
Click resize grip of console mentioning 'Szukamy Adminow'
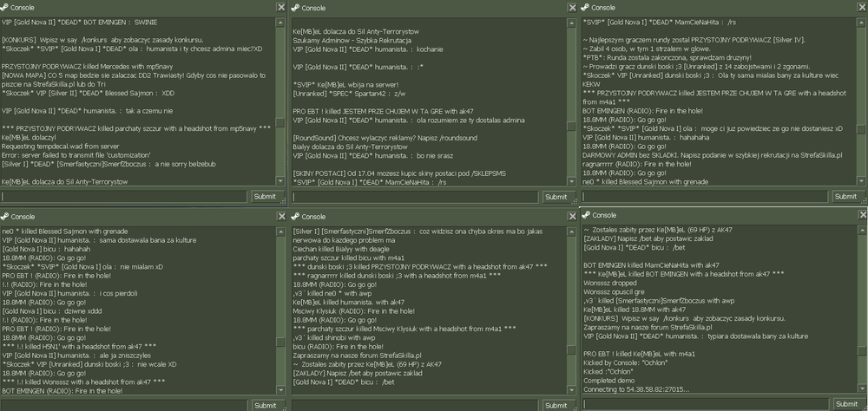coord(575,201)
